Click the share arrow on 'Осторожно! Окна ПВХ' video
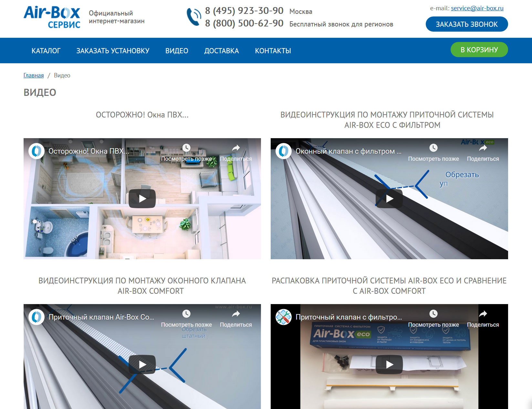This screenshot has height=409, width=532. 236,148
